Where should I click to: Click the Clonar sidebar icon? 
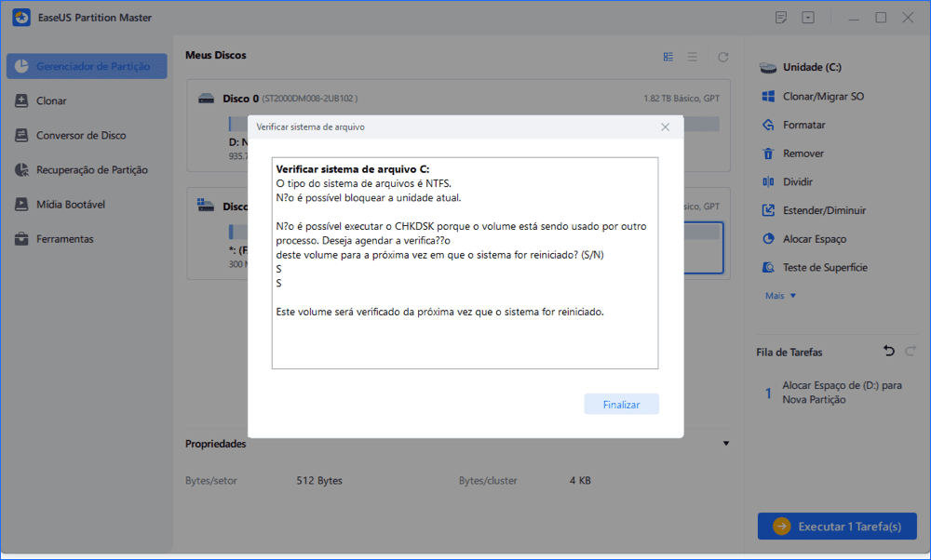coord(21,100)
